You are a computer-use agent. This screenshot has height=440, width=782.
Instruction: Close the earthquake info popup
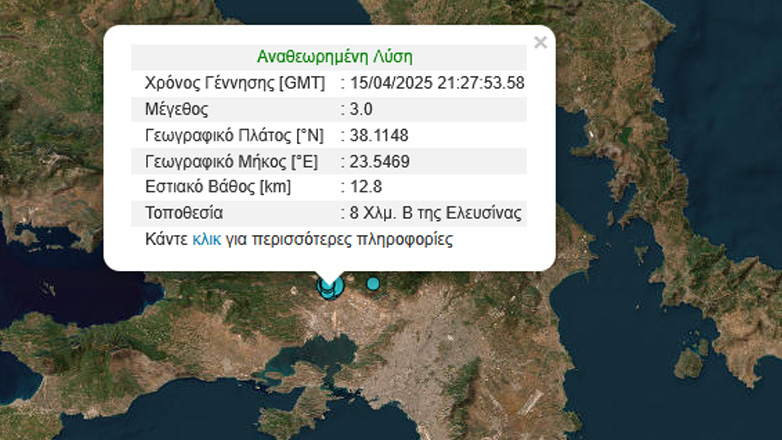click(540, 42)
